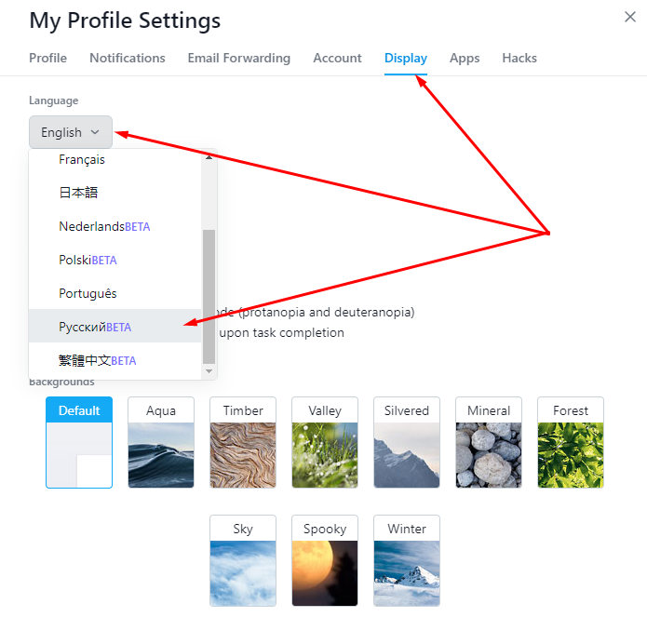Choose Français in the language list

115,160
